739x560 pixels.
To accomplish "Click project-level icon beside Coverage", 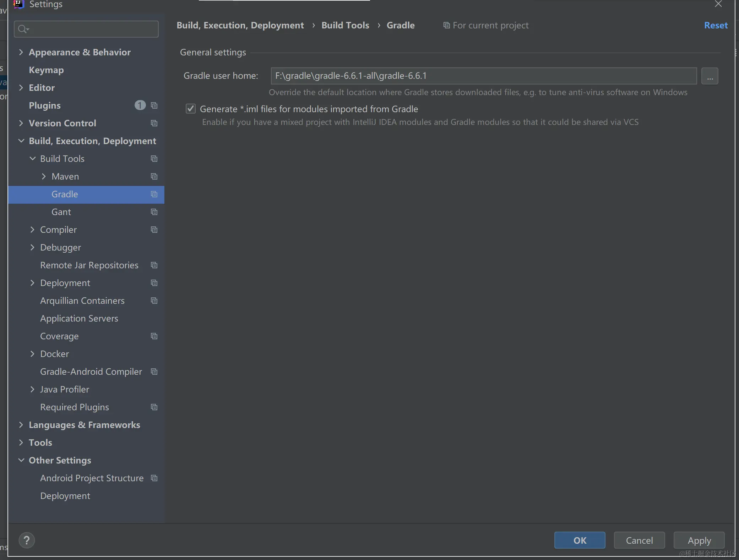I will coord(154,336).
